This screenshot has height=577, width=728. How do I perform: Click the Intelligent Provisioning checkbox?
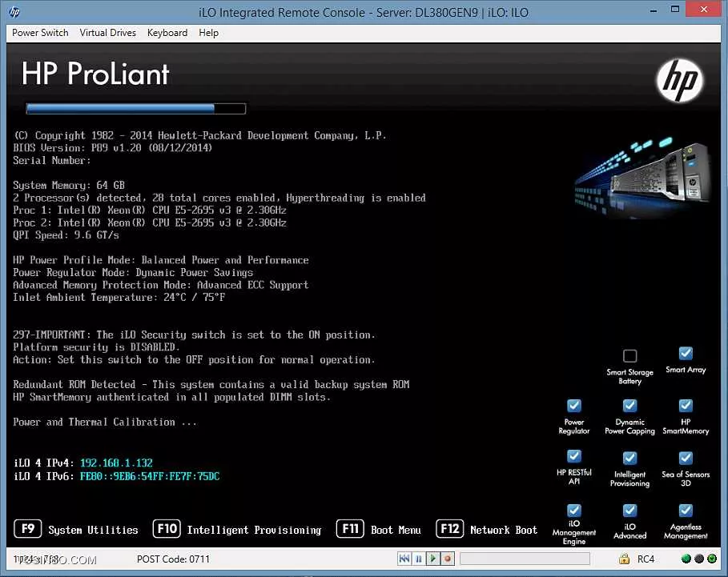[630, 459]
